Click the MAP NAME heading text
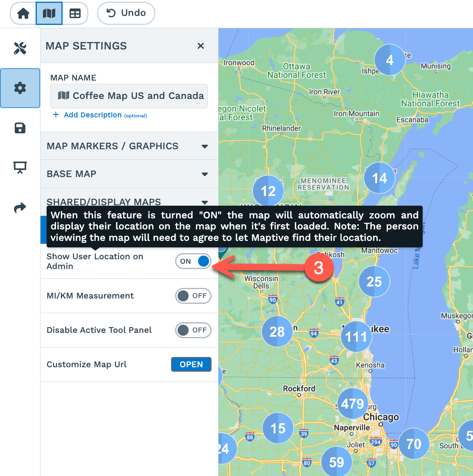 pyautogui.click(x=73, y=78)
